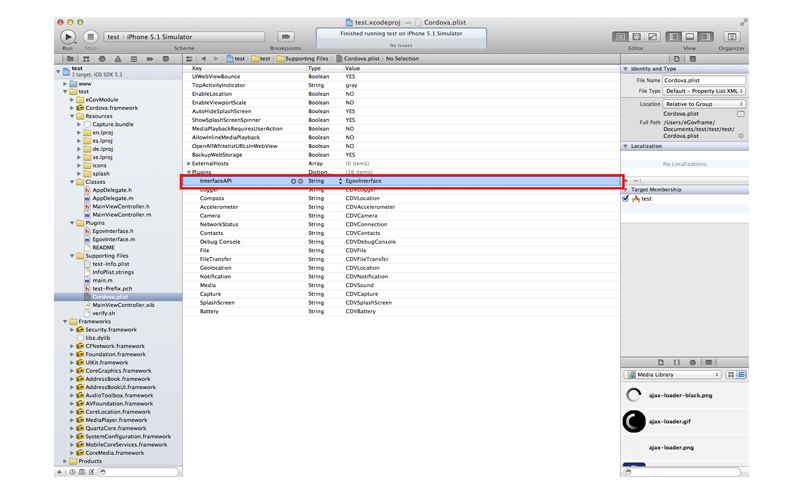The width and height of the screenshot is (800, 500).
Task: Click the Stop button in toolbar
Action: coord(91,37)
